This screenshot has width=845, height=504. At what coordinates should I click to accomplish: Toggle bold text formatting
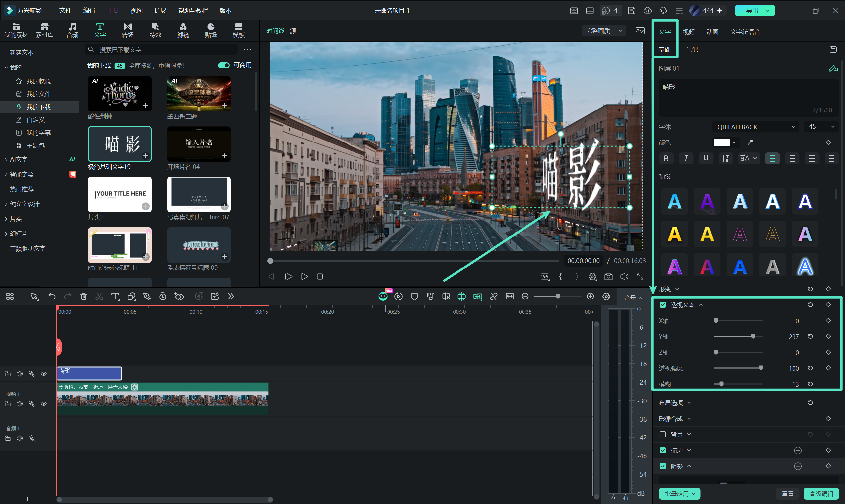coord(666,158)
